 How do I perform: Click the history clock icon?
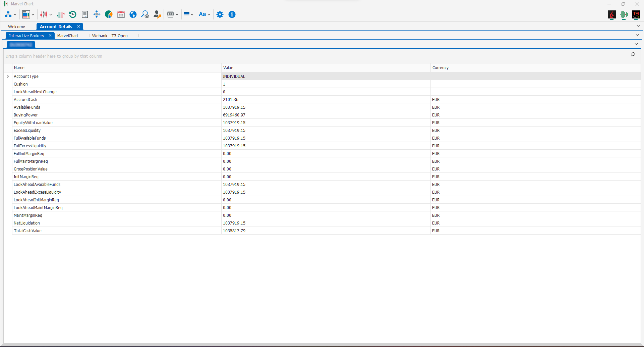click(73, 14)
